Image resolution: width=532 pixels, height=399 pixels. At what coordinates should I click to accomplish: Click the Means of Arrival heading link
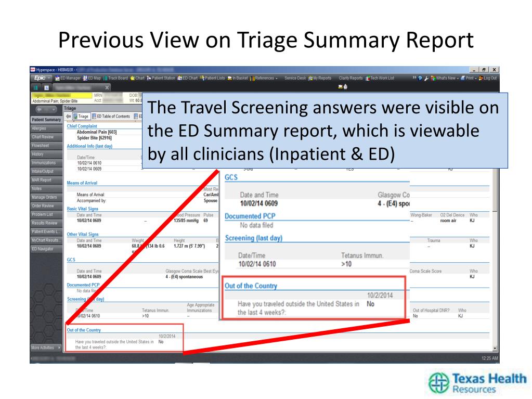tap(82, 183)
